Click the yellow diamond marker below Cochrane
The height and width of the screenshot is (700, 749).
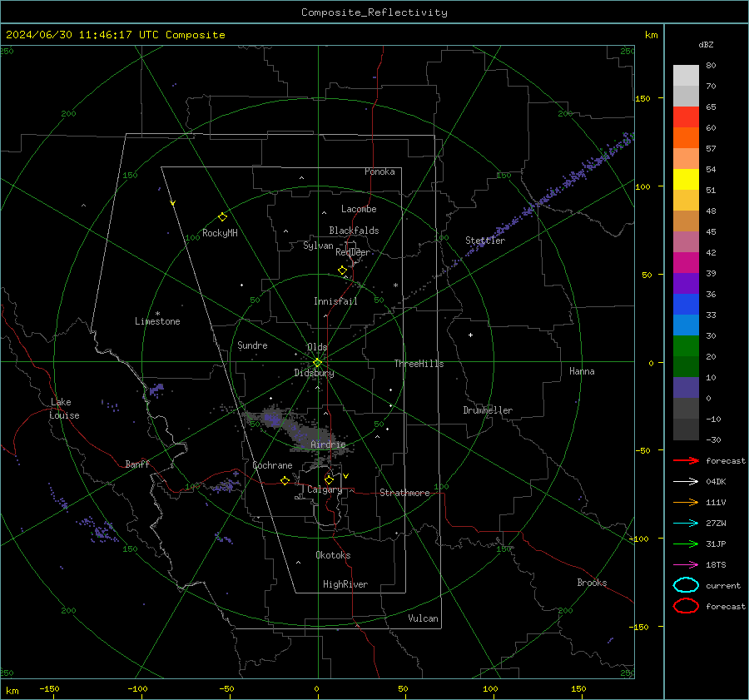click(285, 481)
